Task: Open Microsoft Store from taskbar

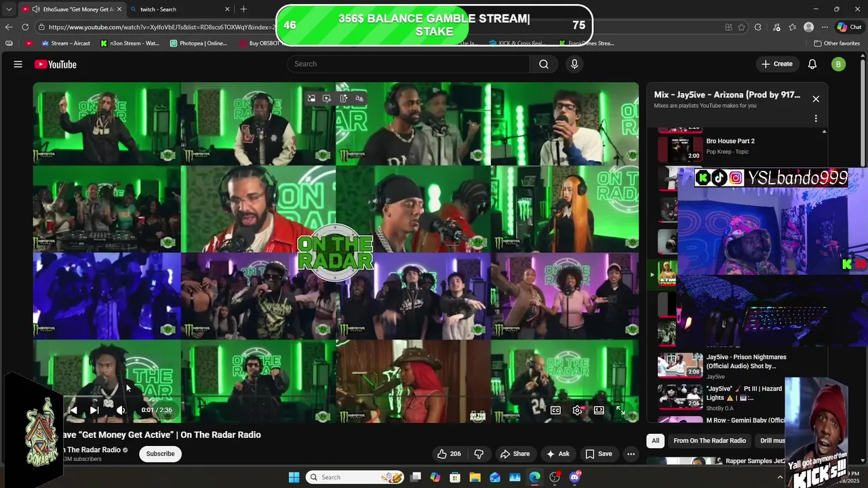Action: (455, 477)
